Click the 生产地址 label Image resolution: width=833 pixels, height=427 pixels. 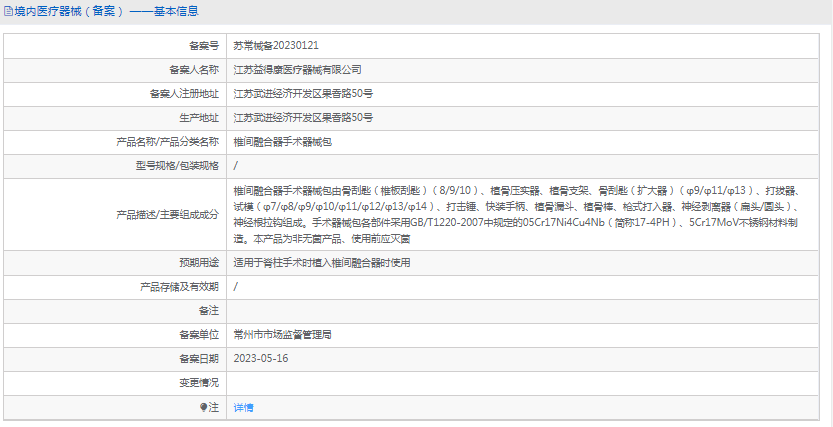click(x=199, y=118)
